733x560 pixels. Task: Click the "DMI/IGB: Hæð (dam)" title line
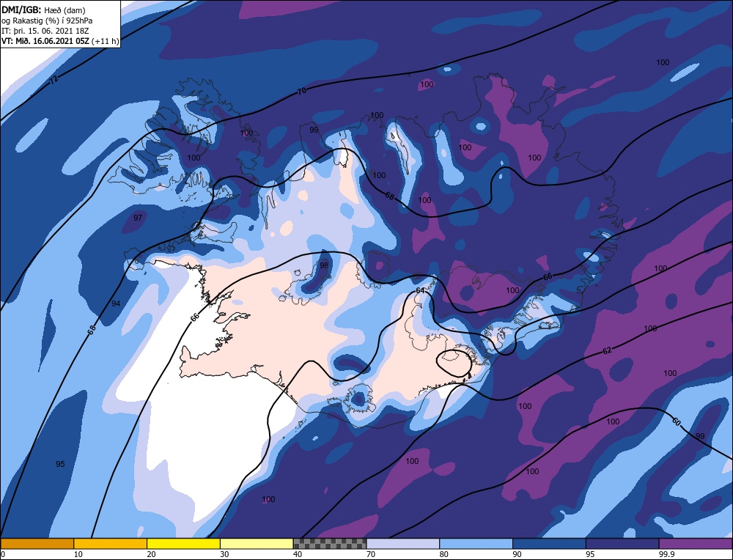(x=43, y=10)
